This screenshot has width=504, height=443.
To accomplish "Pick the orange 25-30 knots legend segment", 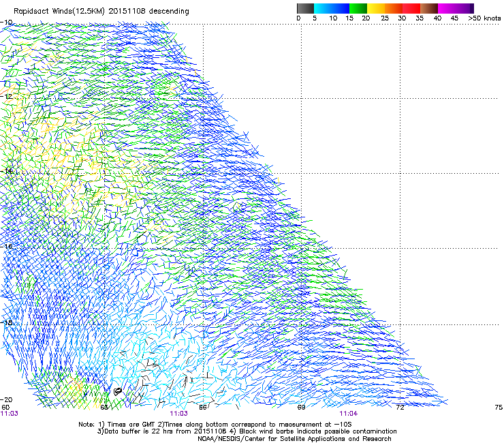I will point(394,8).
